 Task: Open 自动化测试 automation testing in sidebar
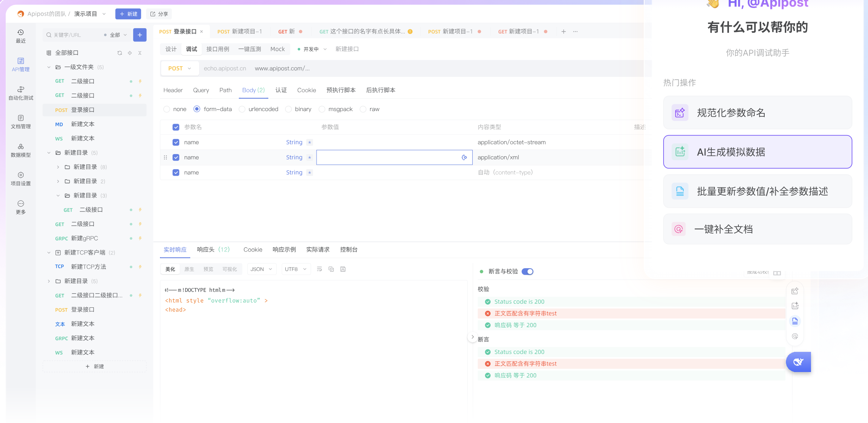tap(21, 93)
